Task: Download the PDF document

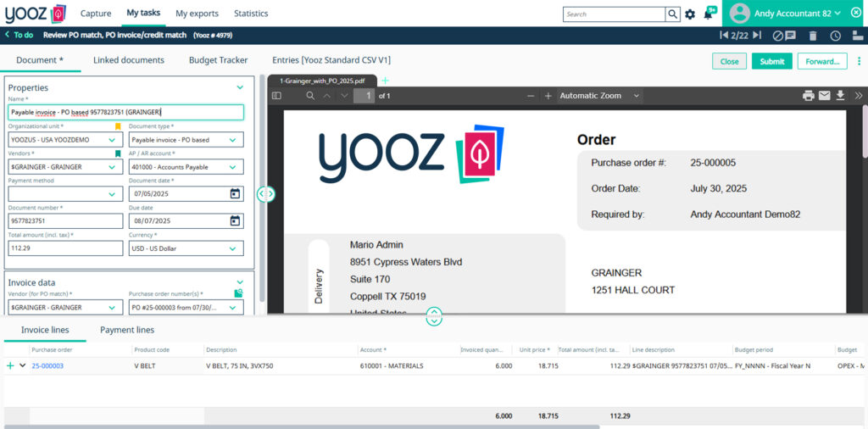Action: (x=840, y=96)
